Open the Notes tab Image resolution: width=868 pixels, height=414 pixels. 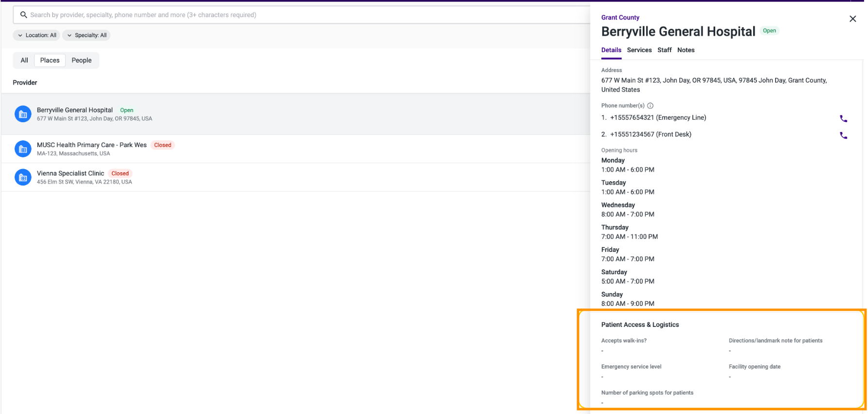(x=686, y=50)
